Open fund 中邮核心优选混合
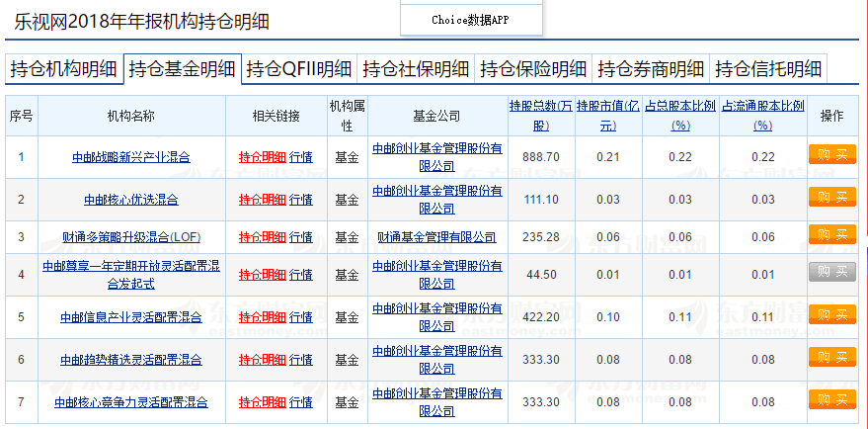Viewport: 868px width, 429px height. pos(131,200)
